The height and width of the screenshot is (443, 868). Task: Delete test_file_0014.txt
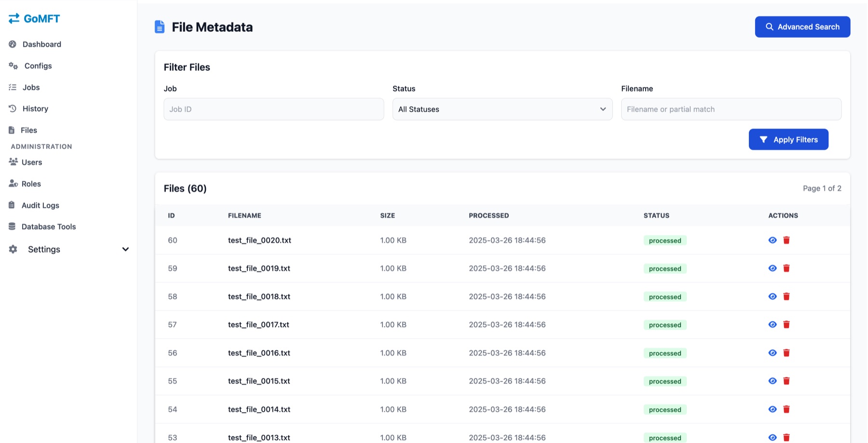787,409
